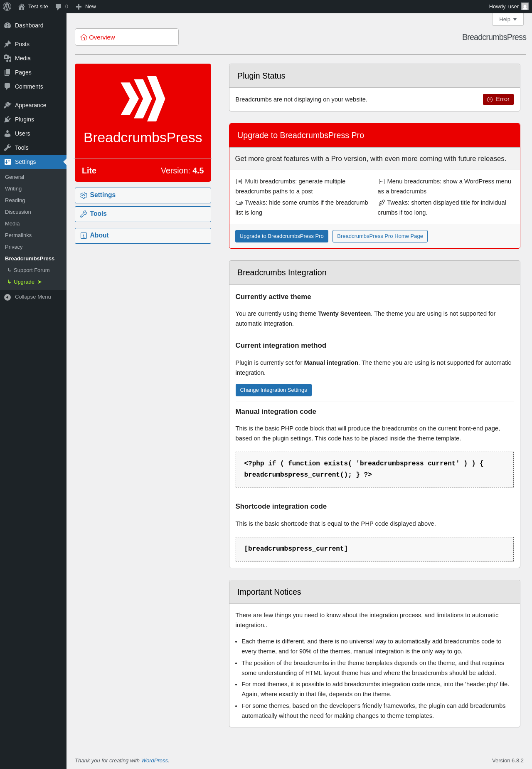Open the plugin Tools panel button
Screen dimensions: 532x769
pyautogui.click(x=143, y=214)
